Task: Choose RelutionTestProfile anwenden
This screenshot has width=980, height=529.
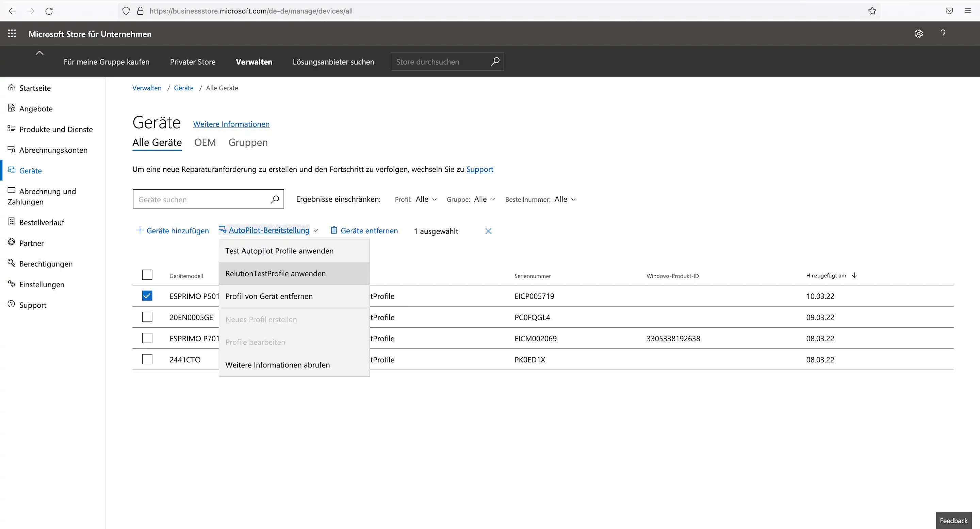Action: [294, 274]
